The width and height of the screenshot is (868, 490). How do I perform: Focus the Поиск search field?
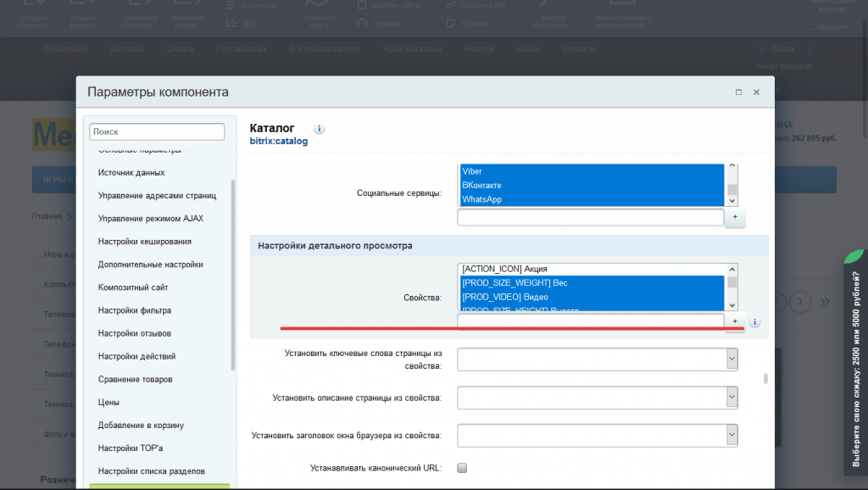[x=157, y=131]
